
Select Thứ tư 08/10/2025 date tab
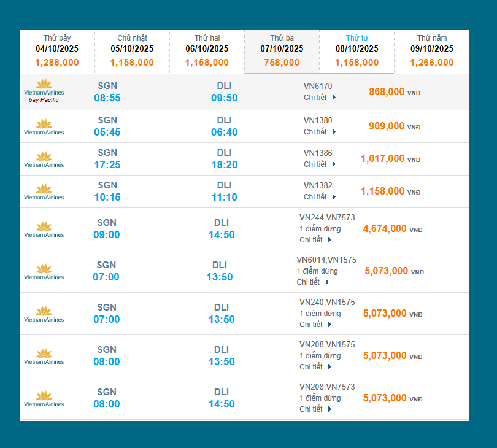(x=356, y=50)
